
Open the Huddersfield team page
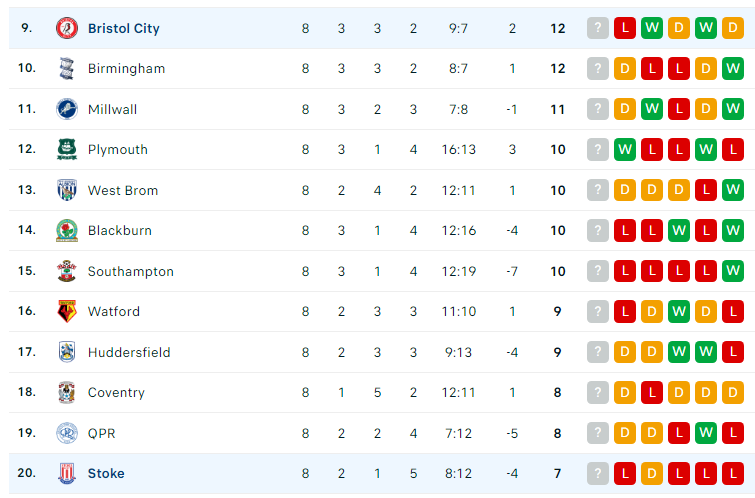pyautogui.click(x=129, y=352)
